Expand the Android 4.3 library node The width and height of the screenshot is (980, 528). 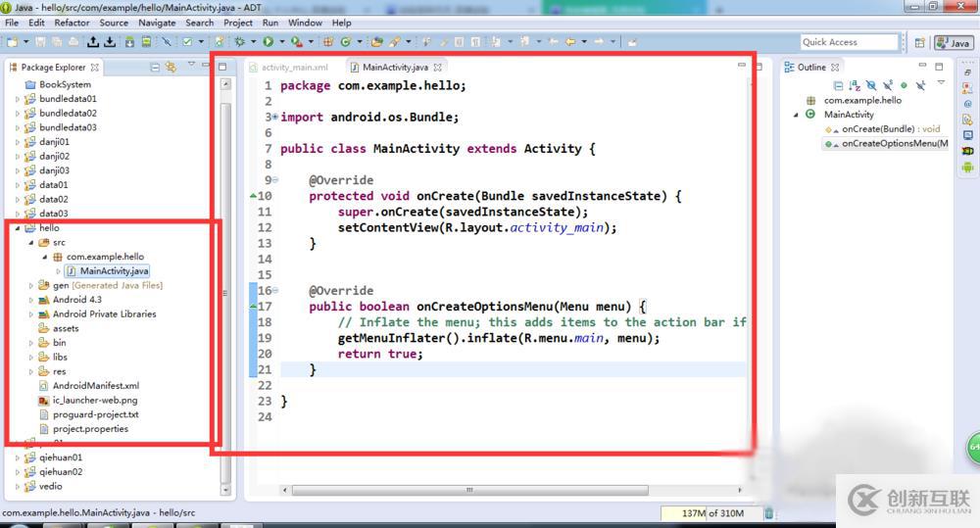click(31, 300)
